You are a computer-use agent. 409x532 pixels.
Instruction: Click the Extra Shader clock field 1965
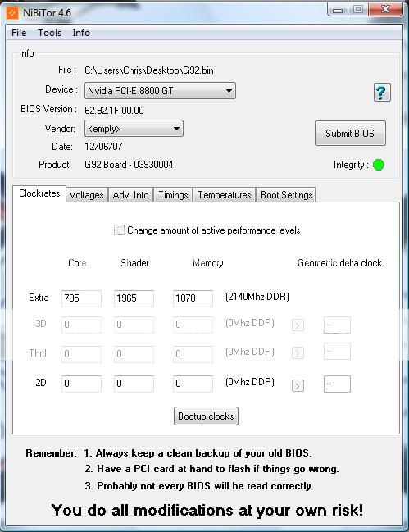134,298
